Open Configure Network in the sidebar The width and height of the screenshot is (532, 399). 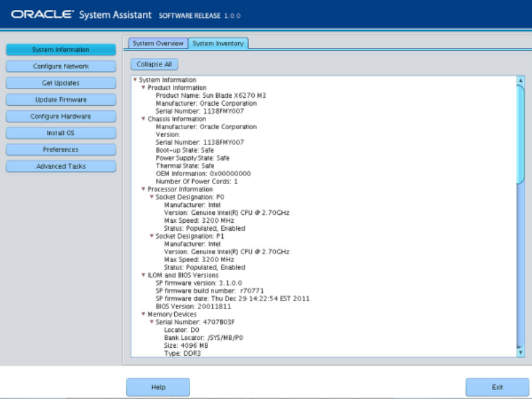click(x=61, y=66)
